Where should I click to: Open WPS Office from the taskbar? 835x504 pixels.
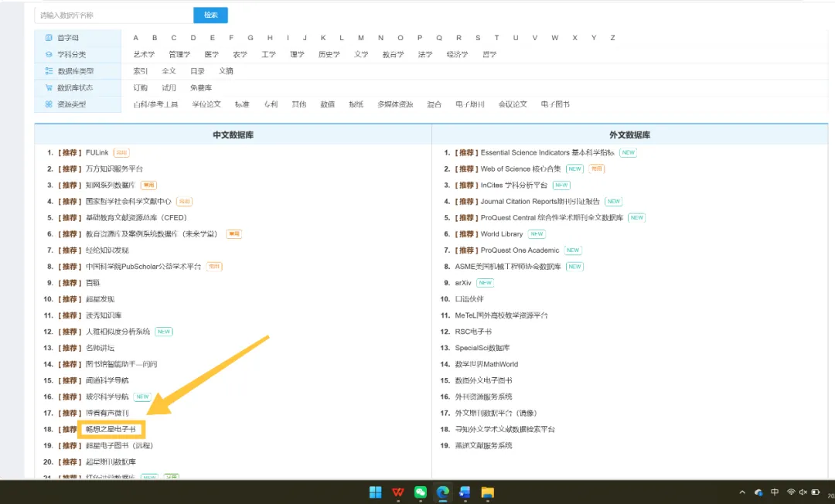point(398,492)
